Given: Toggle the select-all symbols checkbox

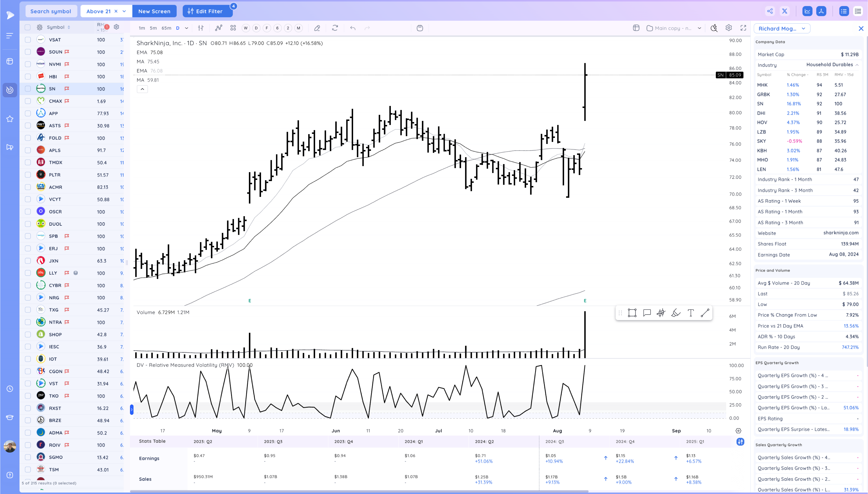Looking at the screenshot, I should click(x=28, y=27).
